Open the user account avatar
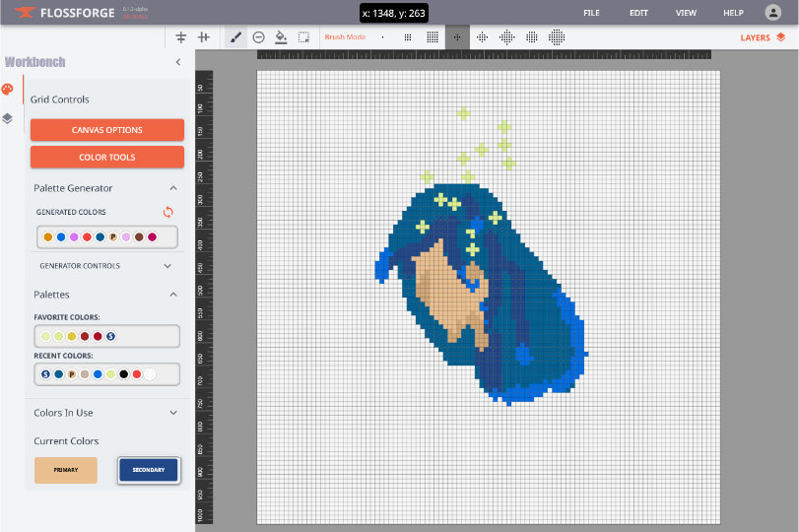 pos(773,13)
